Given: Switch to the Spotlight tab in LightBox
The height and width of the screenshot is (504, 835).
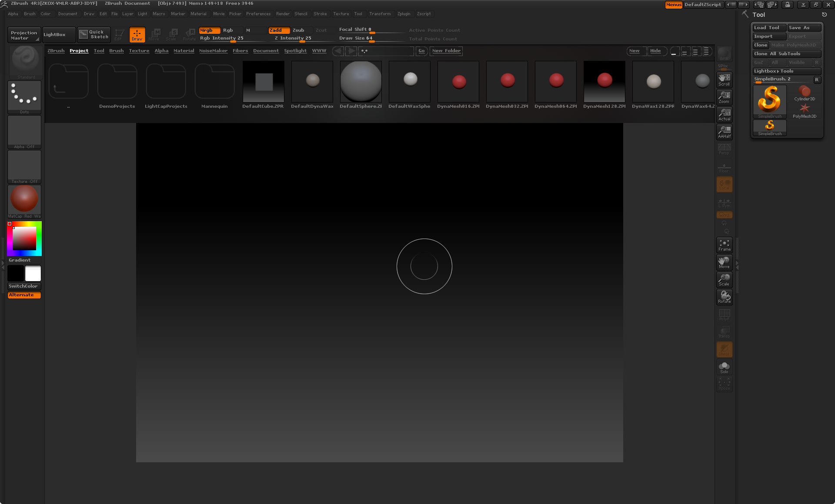Looking at the screenshot, I should 295,51.
